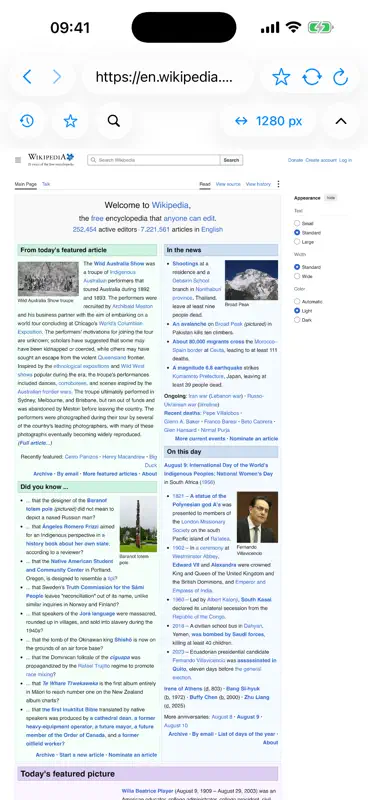This screenshot has height=800, width=368.
Task: Open the Fernando Villavicencio portrait image
Action: 257,517
